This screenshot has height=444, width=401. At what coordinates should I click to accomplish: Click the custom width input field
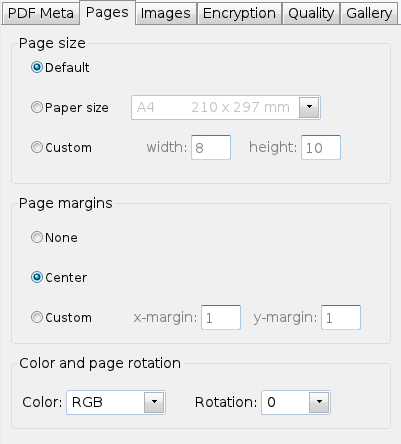click(211, 147)
